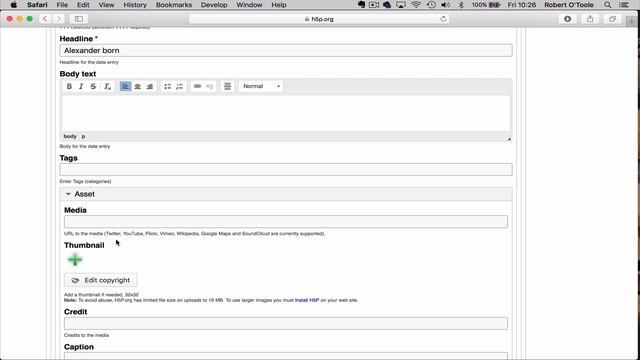The height and width of the screenshot is (360, 640).
Task: Show Safari downloads
Action: 567,19
